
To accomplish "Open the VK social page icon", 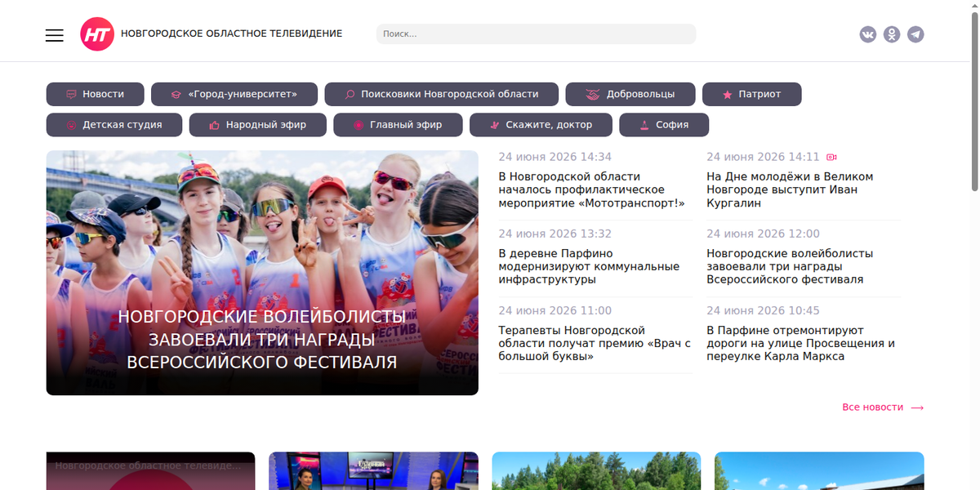I will 868,34.
